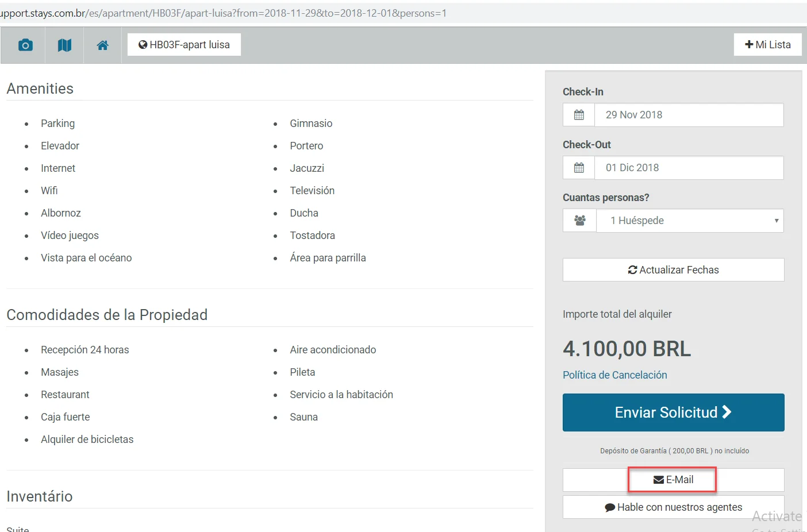Click the chat bubble icon for agents

pyautogui.click(x=610, y=508)
